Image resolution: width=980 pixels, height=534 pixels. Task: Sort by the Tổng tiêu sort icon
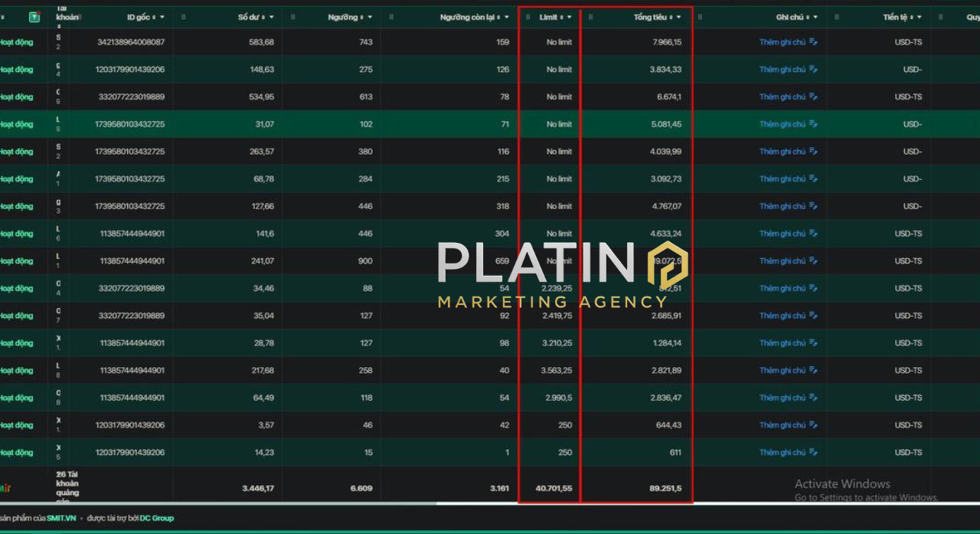[671, 17]
